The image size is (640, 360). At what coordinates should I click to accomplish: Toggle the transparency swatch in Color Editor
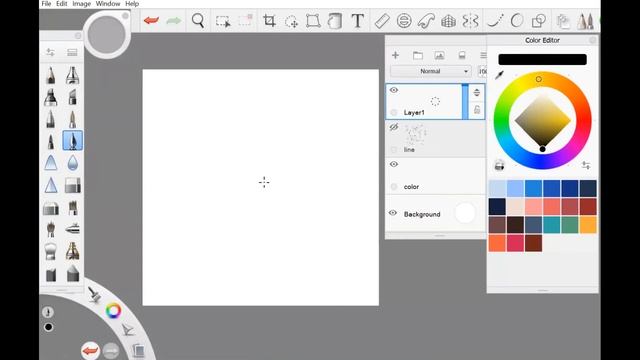coord(499,165)
